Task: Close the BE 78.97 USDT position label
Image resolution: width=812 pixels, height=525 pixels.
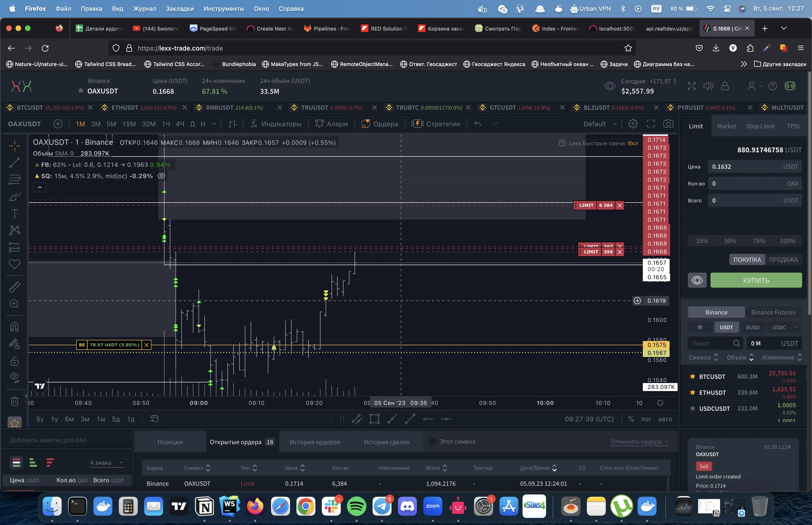Action: tap(147, 345)
